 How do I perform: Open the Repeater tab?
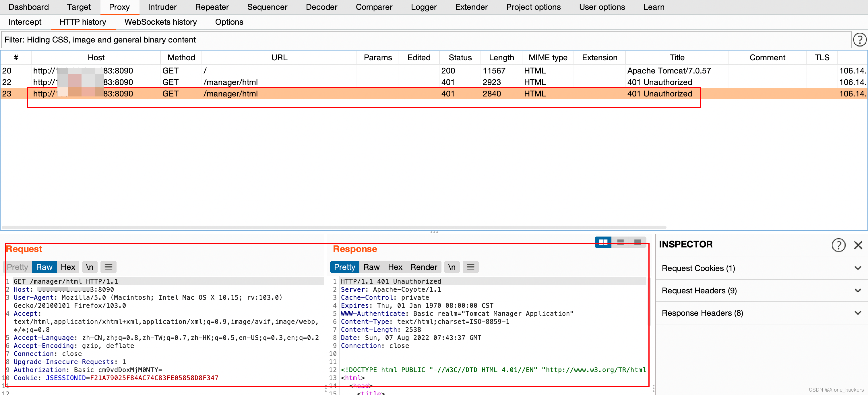[x=212, y=7]
